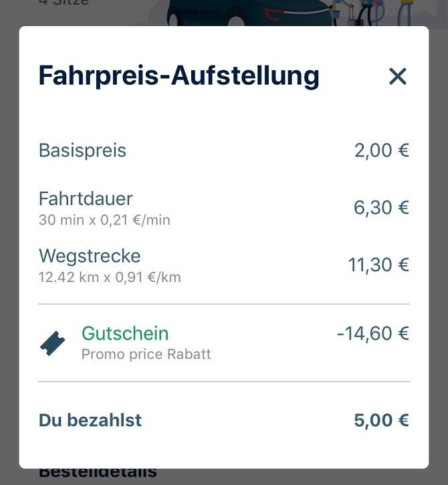Select the Du bezahlst label
Screen dimensions: 448x485
click(x=90, y=420)
